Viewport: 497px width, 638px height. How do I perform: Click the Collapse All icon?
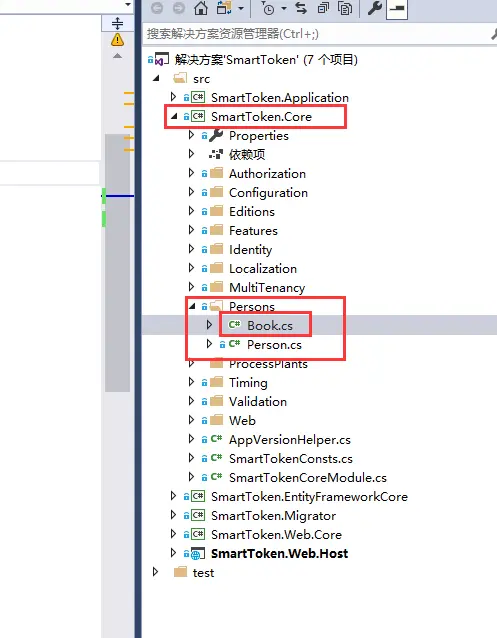click(324, 8)
